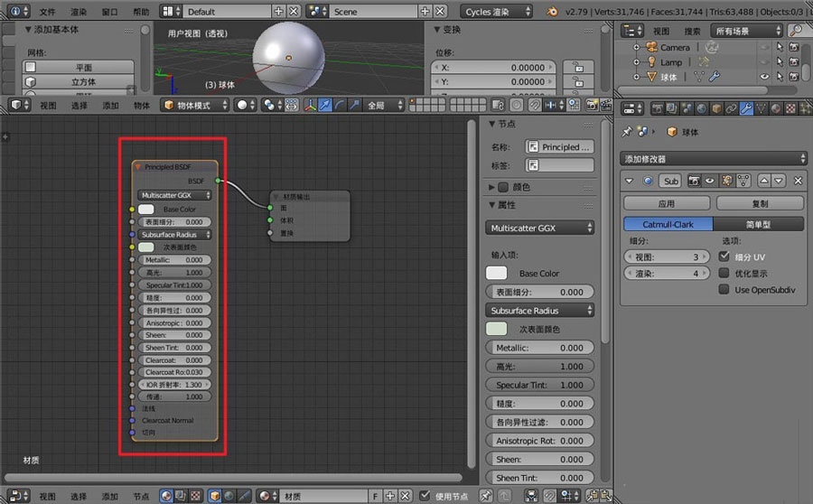This screenshot has height=504, width=813.
Task: Toggle the 使用节点 checkbox
Action: (x=425, y=496)
